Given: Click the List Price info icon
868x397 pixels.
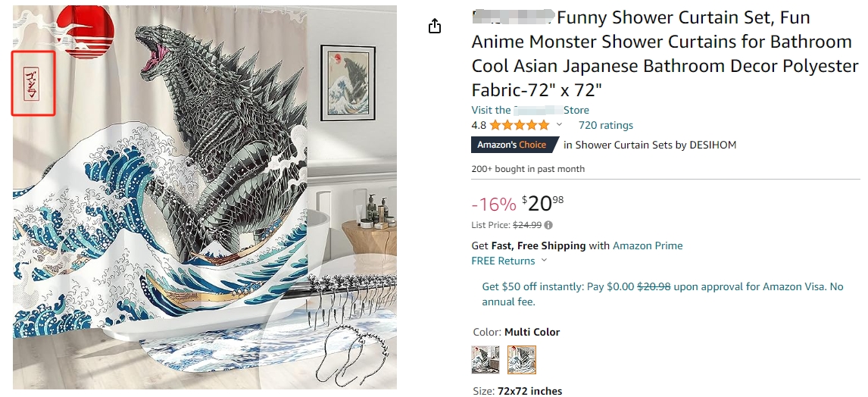Looking at the screenshot, I should (x=548, y=225).
